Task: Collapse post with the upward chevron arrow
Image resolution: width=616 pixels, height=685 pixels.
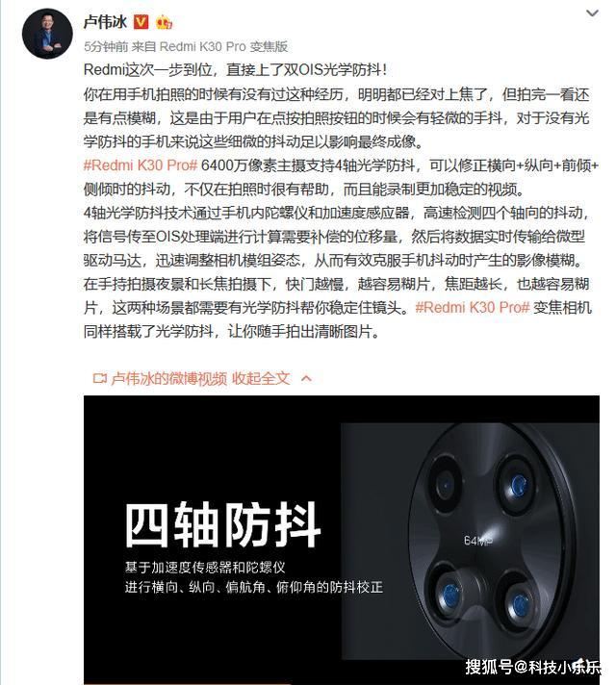Action: (306, 378)
